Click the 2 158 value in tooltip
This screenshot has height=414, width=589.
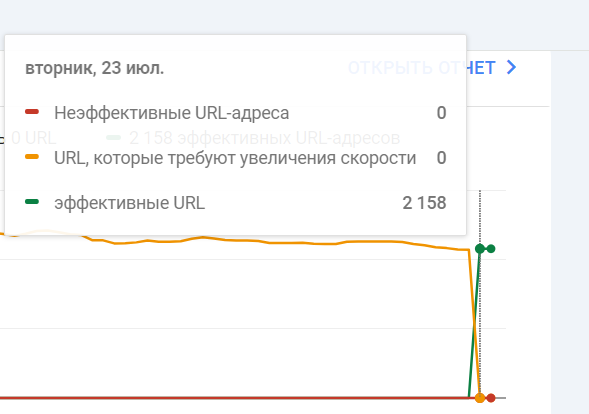point(424,203)
